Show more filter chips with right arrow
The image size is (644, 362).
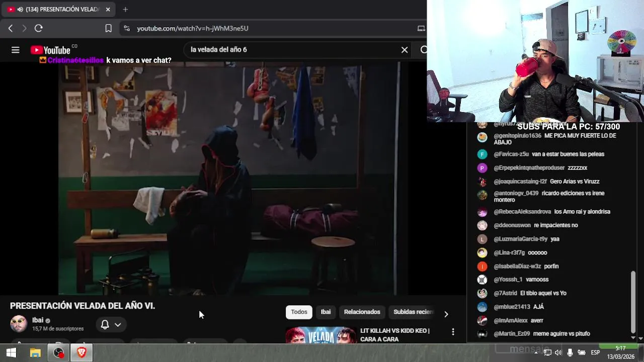[446, 314]
